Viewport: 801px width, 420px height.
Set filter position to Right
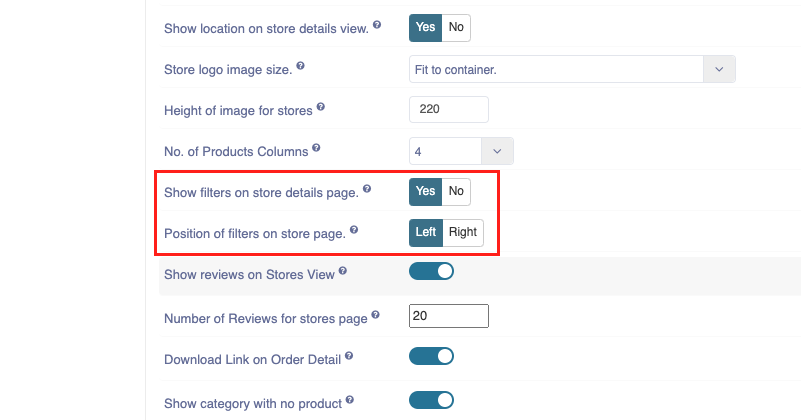pos(463,232)
